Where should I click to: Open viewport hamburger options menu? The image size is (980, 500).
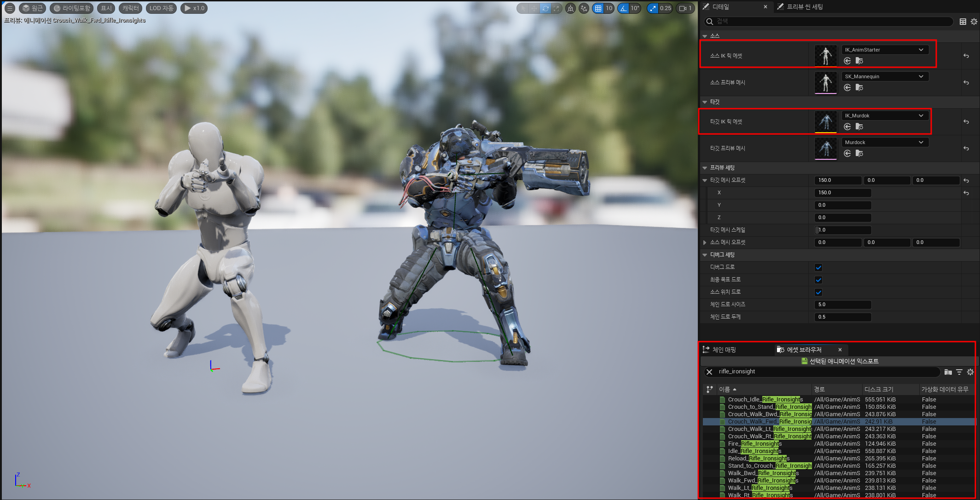(x=10, y=8)
